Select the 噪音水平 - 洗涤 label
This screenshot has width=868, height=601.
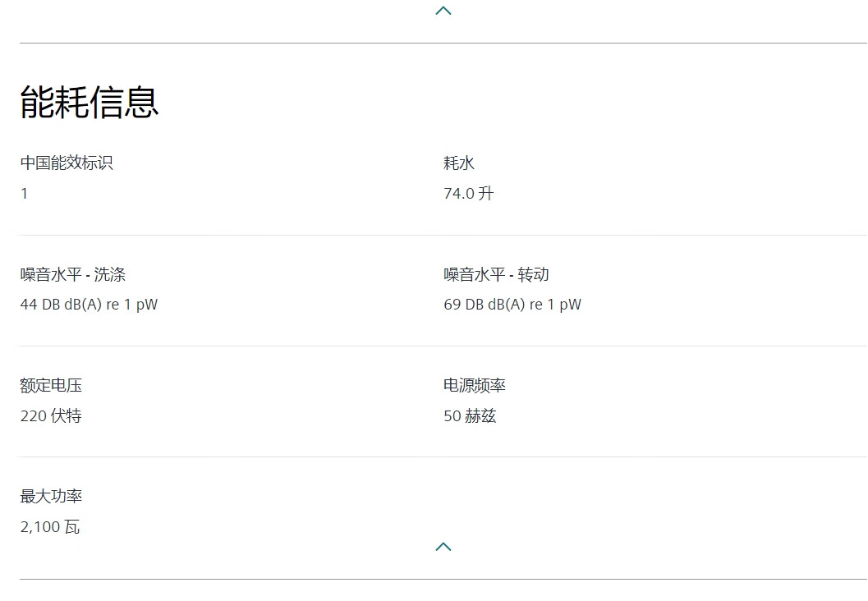pyautogui.click(x=73, y=274)
